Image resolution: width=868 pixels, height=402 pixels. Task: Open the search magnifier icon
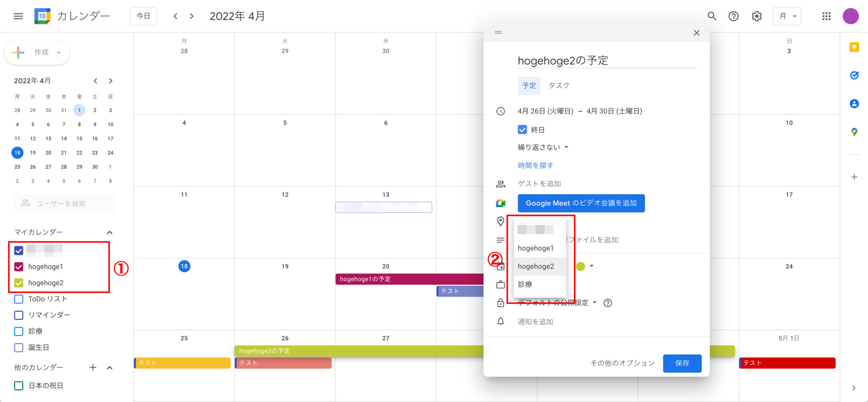click(x=712, y=16)
